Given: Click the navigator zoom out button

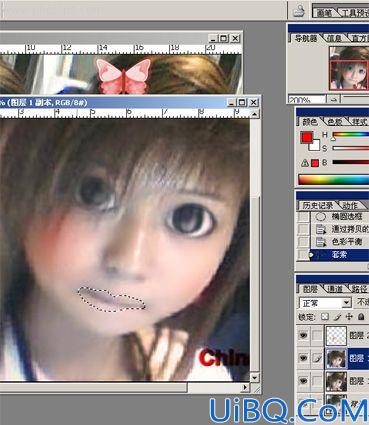Looking at the screenshot, I should tap(334, 99).
